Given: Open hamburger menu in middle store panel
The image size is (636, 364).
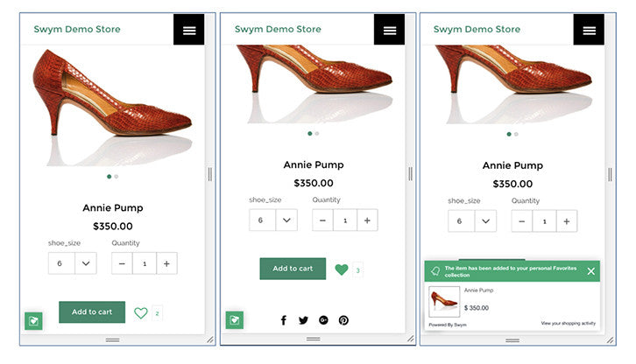Looking at the screenshot, I should point(389,30).
